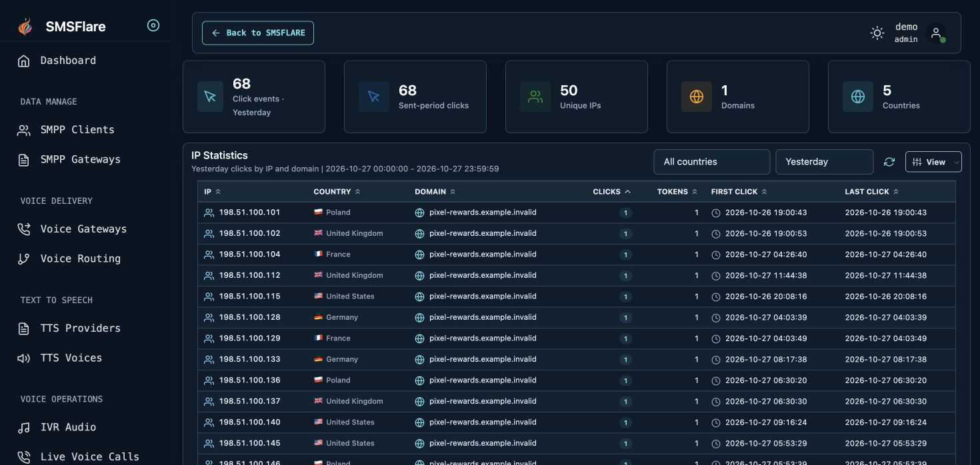Image resolution: width=980 pixels, height=465 pixels.
Task: Click the SMSFlare flame logo
Action: coord(25,26)
